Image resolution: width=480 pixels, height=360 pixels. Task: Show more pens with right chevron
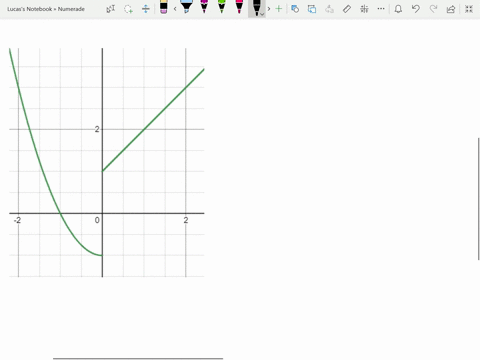(x=269, y=9)
